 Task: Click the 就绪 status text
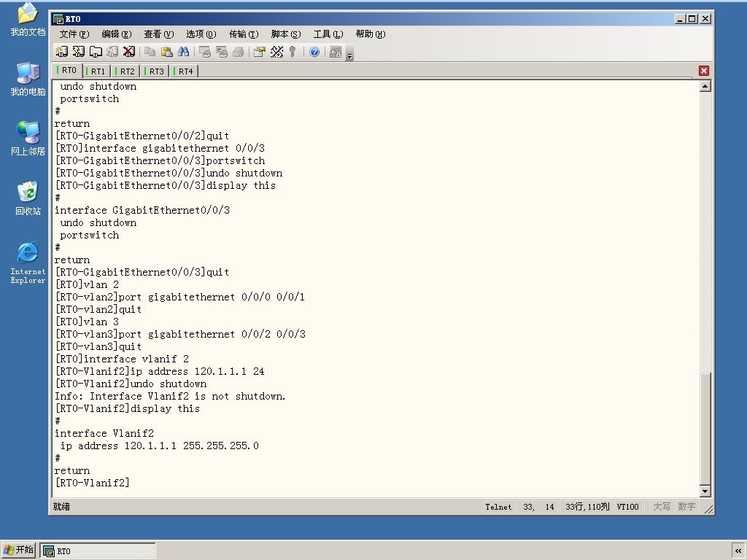click(x=61, y=507)
